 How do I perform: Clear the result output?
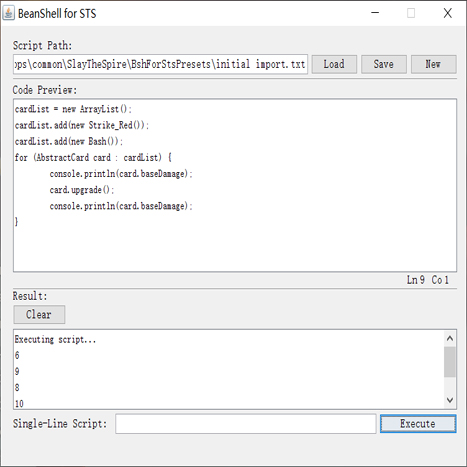(39, 314)
